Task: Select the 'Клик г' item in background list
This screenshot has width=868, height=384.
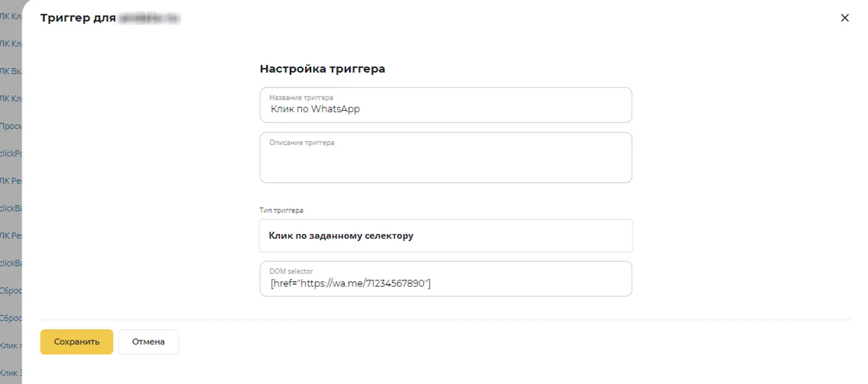Action: [x=10, y=345]
